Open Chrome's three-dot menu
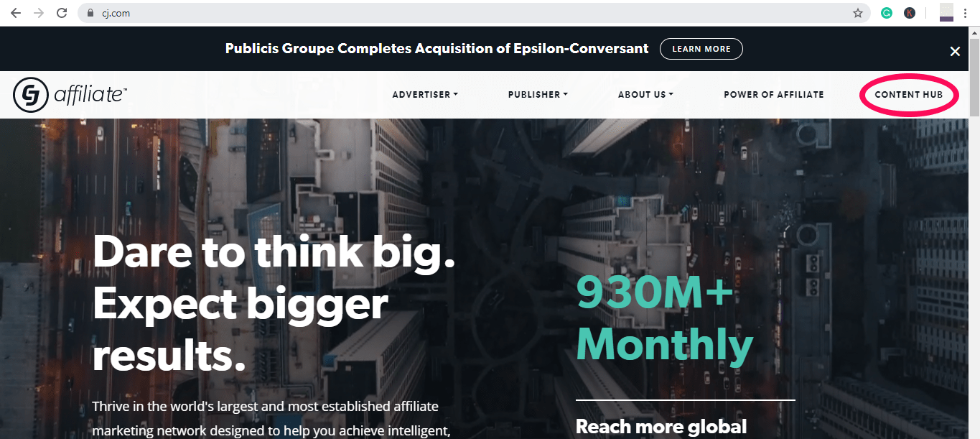This screenshot has height=439, width=980. click(x=966, y=13)
